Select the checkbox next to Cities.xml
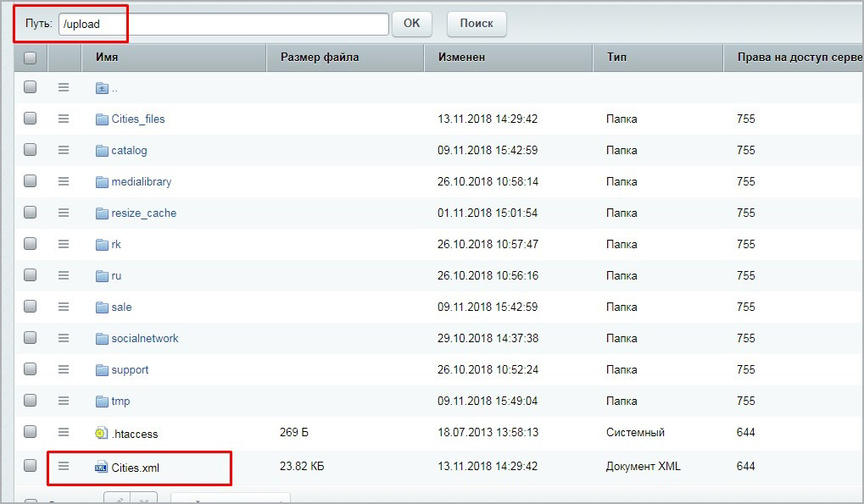Screen dimensions: 864x504 pos(31,465)
